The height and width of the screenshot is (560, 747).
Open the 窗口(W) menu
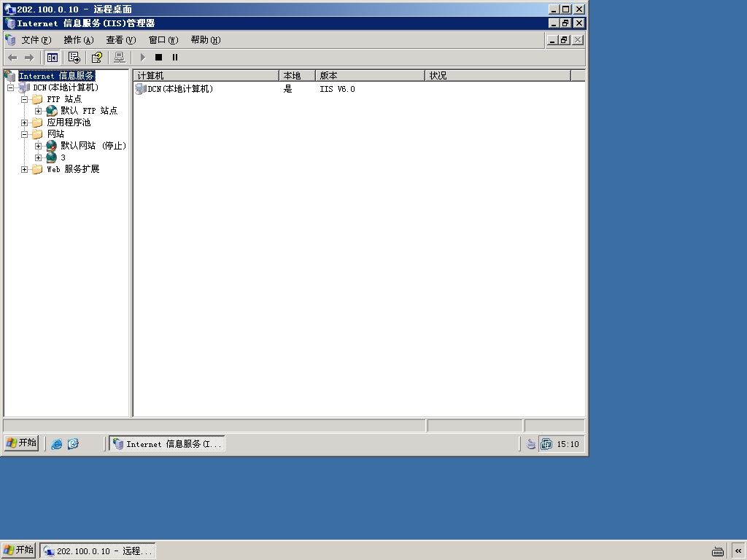(163, 40)
